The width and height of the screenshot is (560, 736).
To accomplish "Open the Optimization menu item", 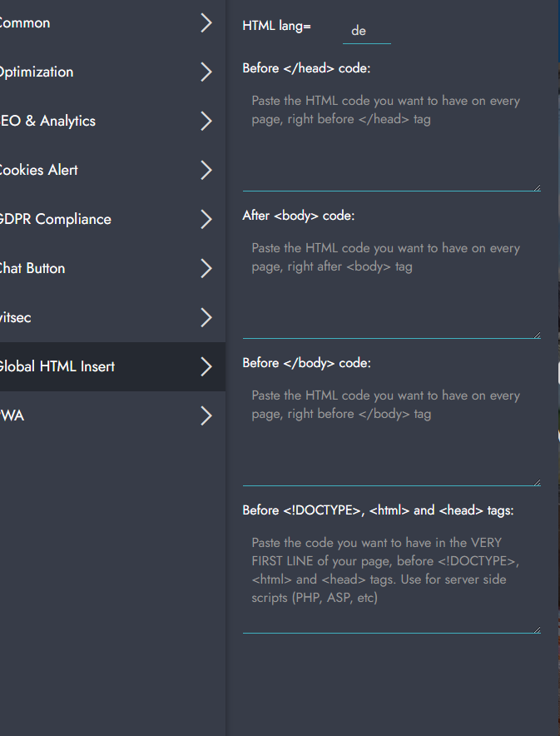I will [x=37, y=72].
